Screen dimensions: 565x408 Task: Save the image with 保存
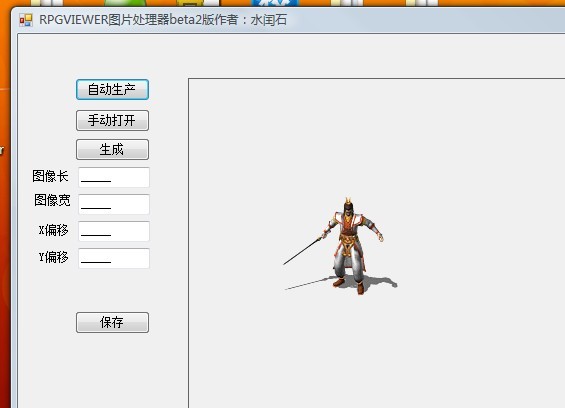point(112,322)
